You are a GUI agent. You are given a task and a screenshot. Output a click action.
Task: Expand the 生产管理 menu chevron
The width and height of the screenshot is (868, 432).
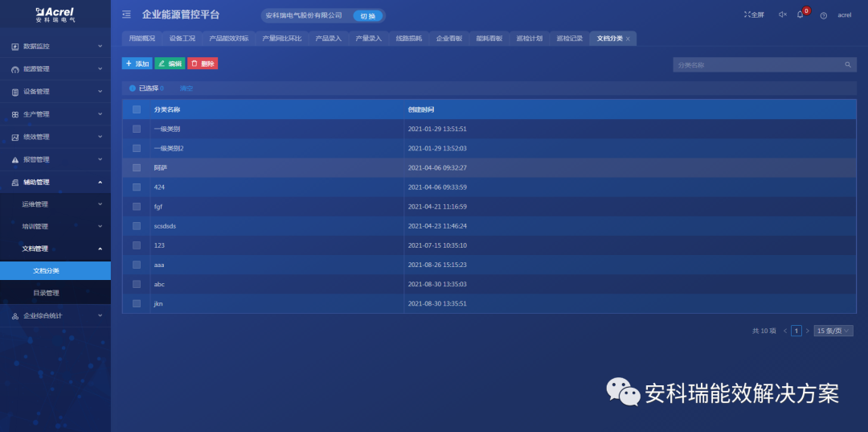coord(100,114)
